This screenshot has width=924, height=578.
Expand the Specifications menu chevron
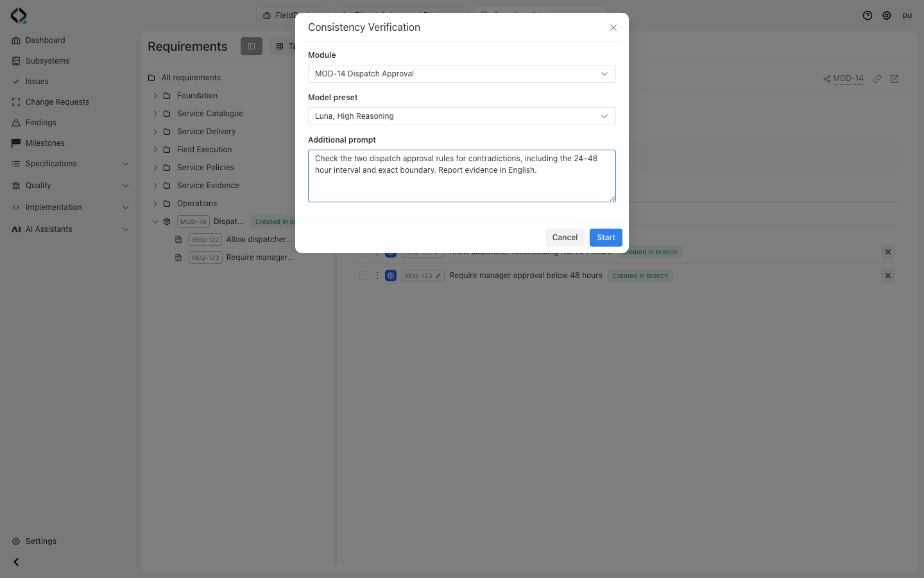click(x=126, y=164)
